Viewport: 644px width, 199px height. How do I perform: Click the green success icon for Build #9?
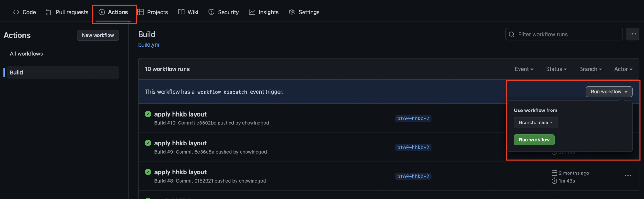click(x=148, y=143)
